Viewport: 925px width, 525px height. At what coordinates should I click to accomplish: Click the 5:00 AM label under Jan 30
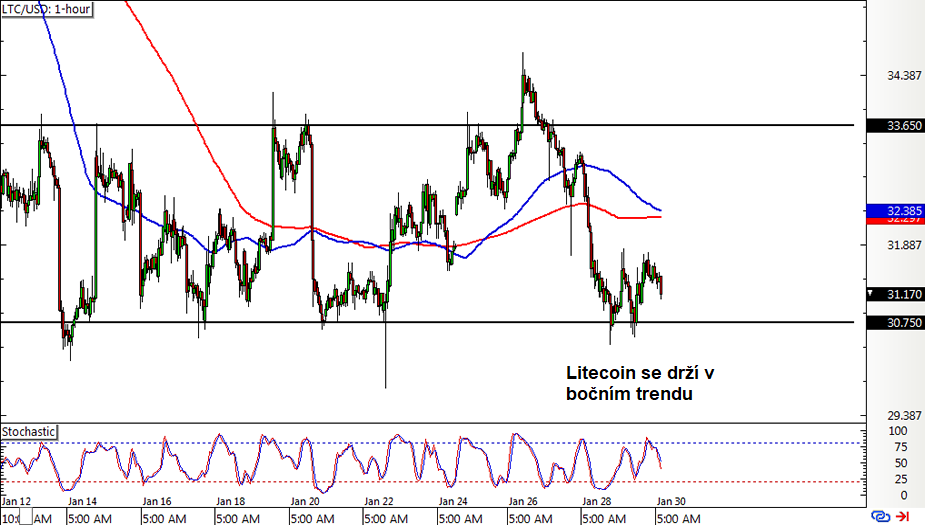tap(679, 519)
